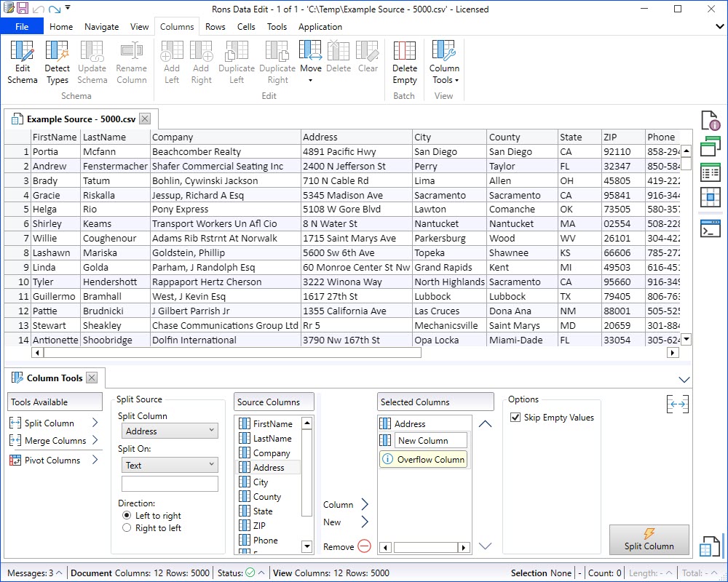This screenshot has width=728, height=582.
Task: Open the document info panel icon
Action: tap(710, 120)
